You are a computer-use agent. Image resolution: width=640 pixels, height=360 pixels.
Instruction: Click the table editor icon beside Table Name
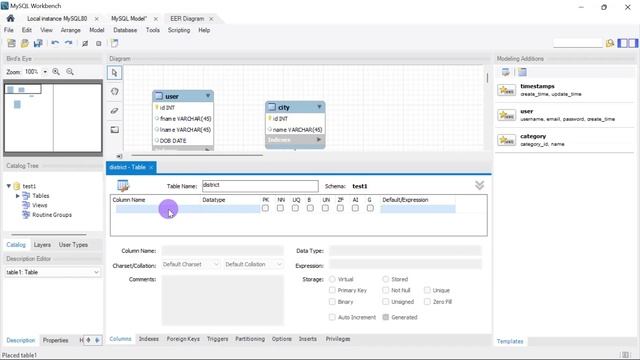[123, 186]
